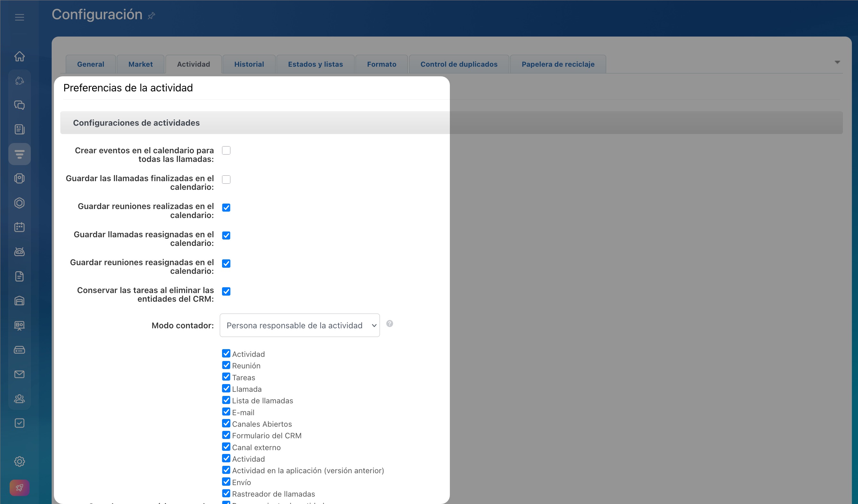The image size is (858, 504).
Task: Click the help question mark icon
Action: click(390, 323)
